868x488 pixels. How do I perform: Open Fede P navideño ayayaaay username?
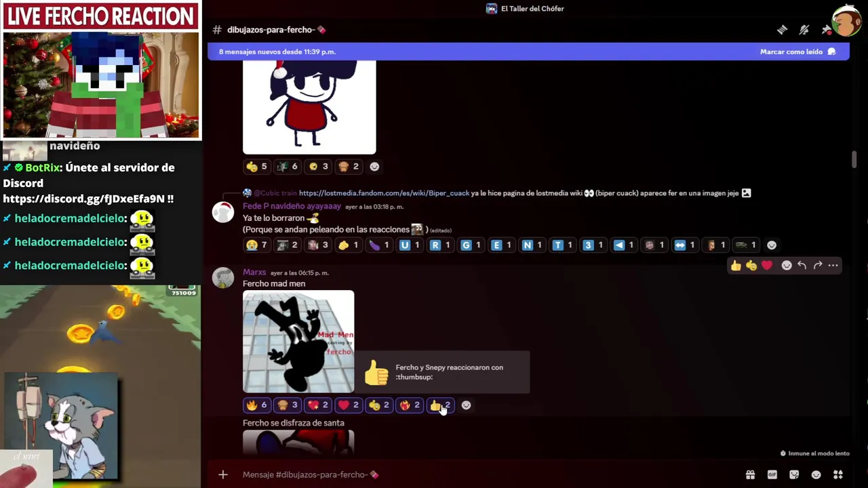pos(292,206)
